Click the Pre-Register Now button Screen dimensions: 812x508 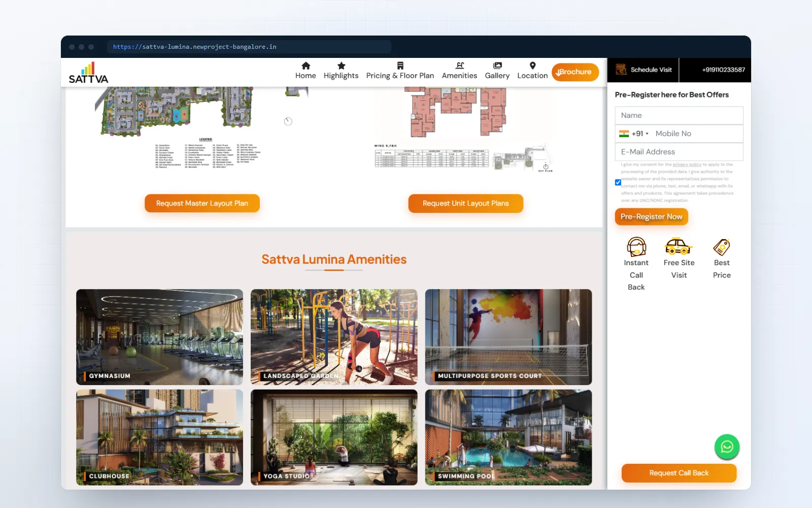tap(651, 216)
